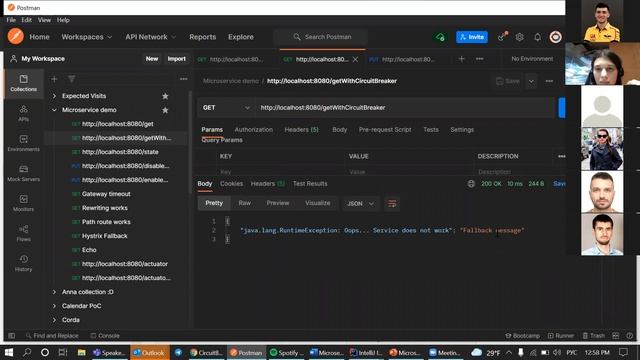This screenshot has height=360, width=640.
Task: Click the blue Invite button
Action: coord(472,37)
